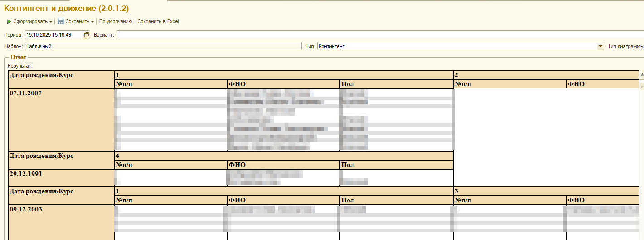Click the floppy disk Сохранить icon
This screenshot has height=240, width=644.
61,21
